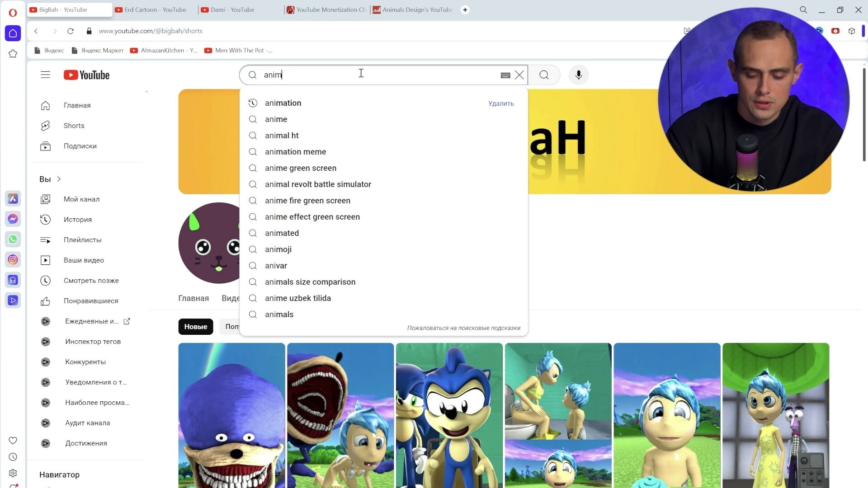Choose the 'animated' suggestion
Screen dimensions: 868x488
383,233
